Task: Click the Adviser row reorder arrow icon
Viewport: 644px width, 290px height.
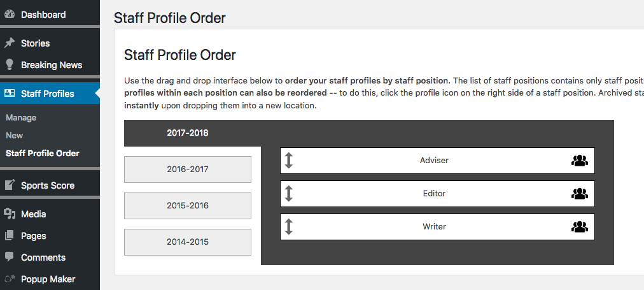Action: tap(289, 161)
